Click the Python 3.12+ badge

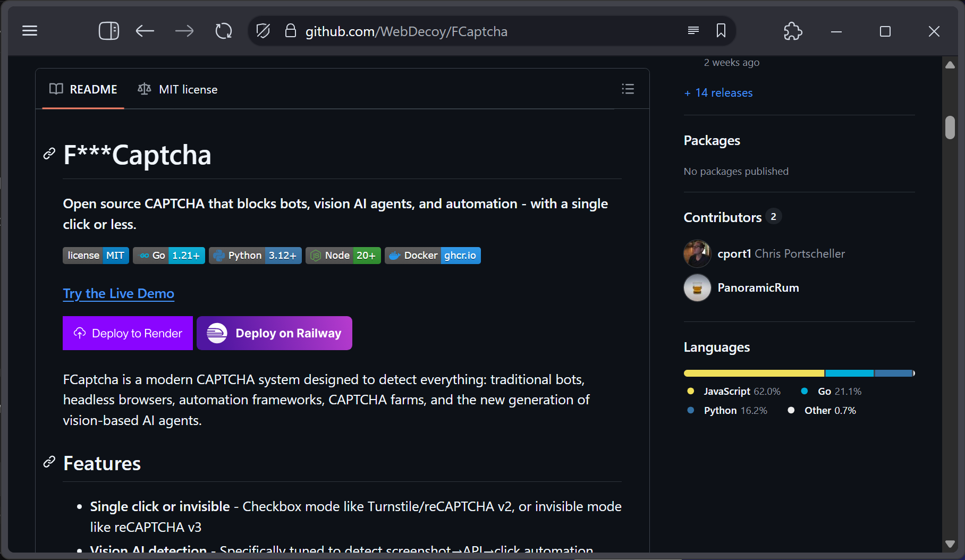pyautogui.click(x=255, y=256)
